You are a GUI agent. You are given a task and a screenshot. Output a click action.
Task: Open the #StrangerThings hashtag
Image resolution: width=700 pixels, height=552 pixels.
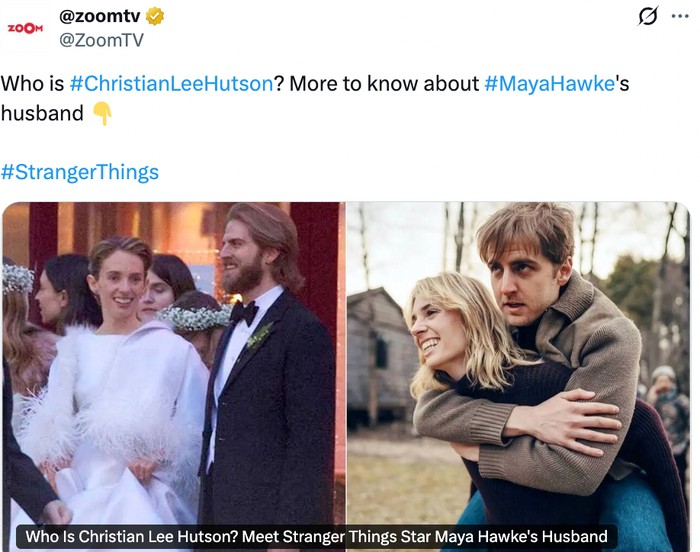click(x=80, y=172)
